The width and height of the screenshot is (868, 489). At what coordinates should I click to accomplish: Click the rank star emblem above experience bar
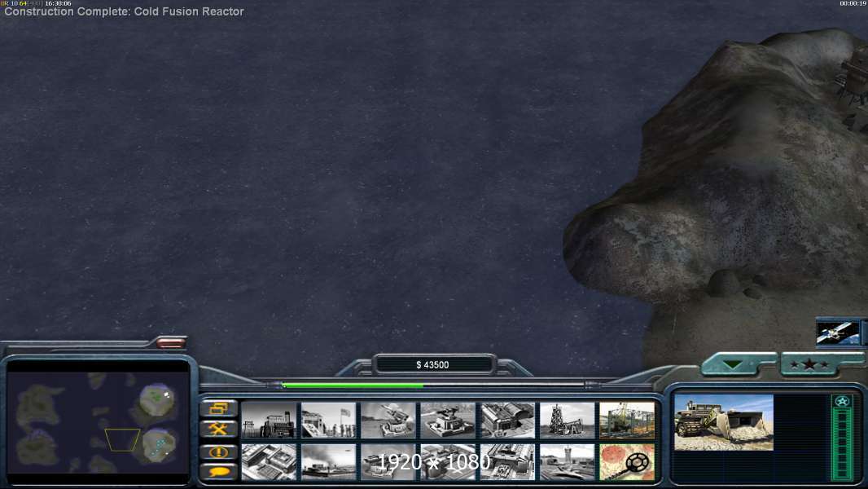coord(842,402)
